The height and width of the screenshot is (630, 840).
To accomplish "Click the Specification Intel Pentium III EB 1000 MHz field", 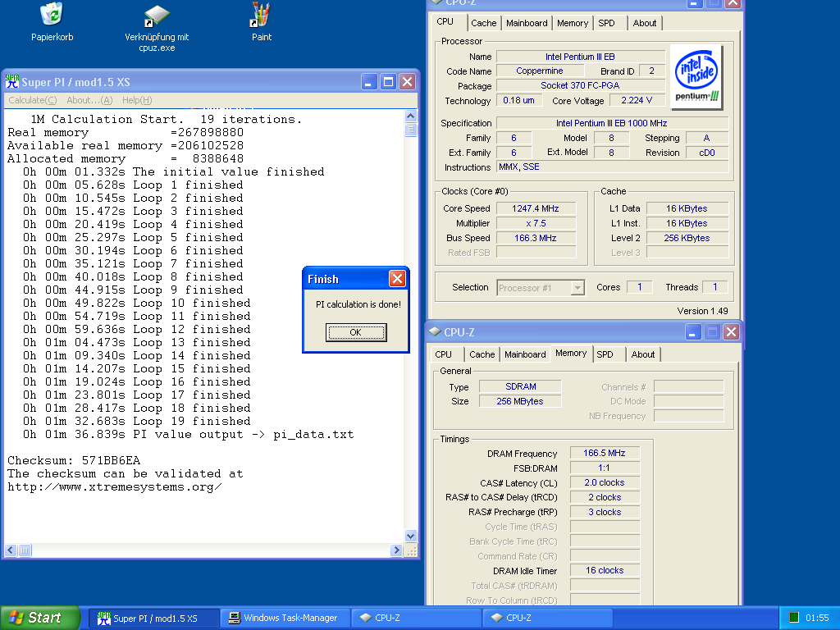I will tap(612, 123).
